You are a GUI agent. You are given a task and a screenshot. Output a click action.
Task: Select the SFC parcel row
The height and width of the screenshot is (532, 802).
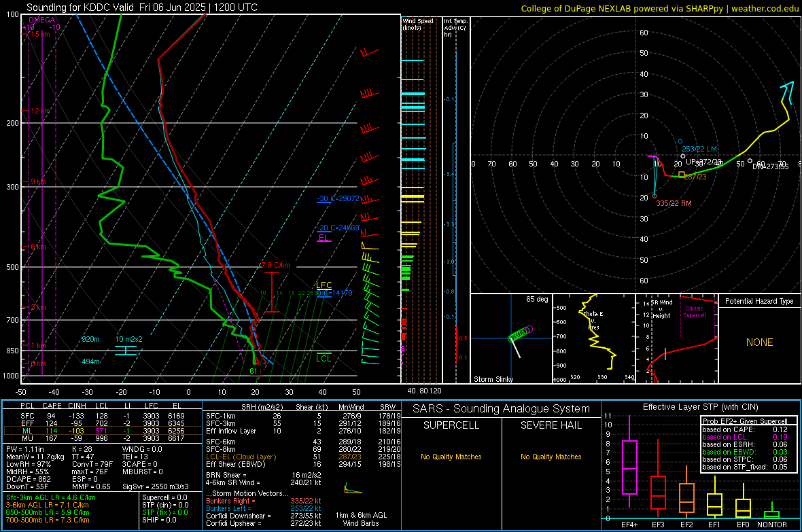coord(103,416)
